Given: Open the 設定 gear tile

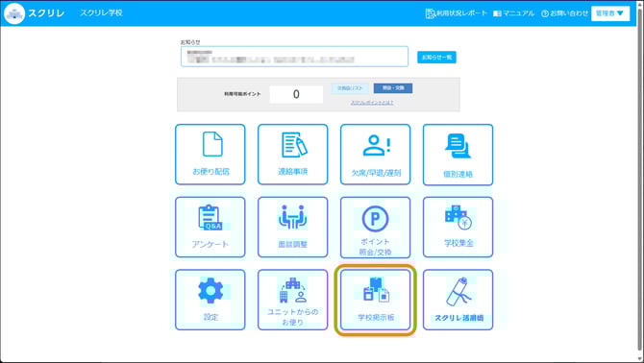Looking at the screenshot, I should (x=210, y=300).
